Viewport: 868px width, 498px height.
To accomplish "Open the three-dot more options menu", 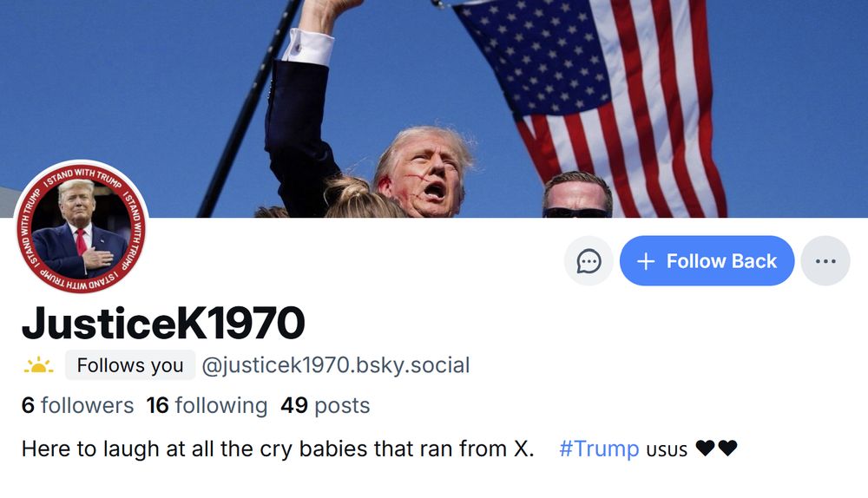I will click(x=825, y=260).
